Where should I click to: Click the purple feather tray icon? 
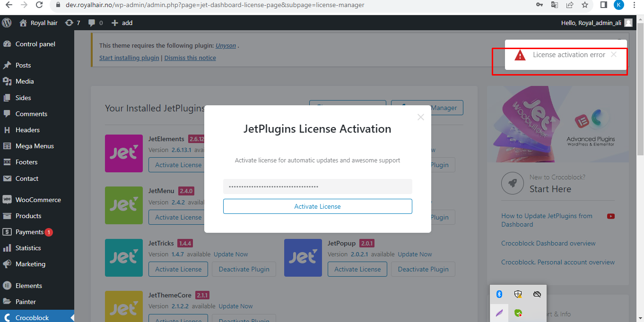[499, 313]
